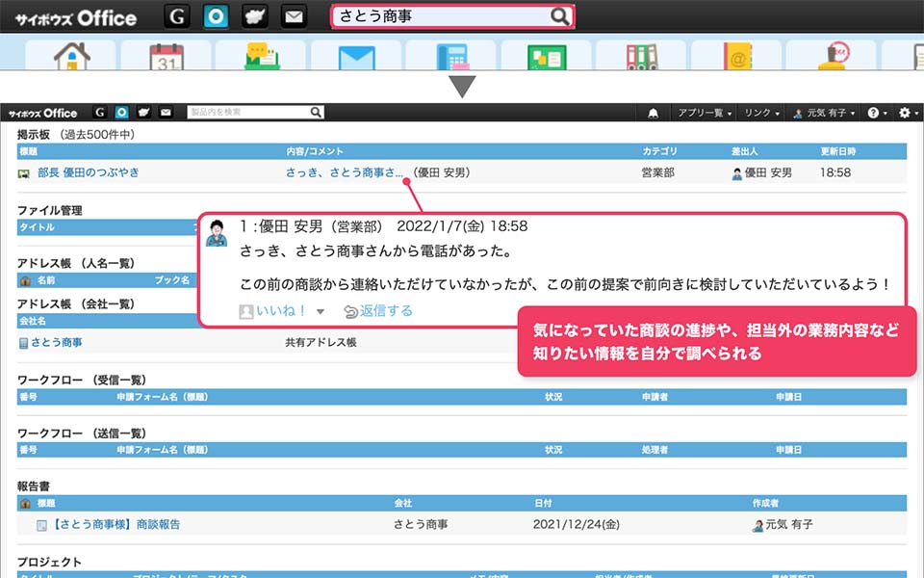The width and height of the screenshot is (924, 578).
Task: Open the help question mark menu
Action: [x=877, y=113]
